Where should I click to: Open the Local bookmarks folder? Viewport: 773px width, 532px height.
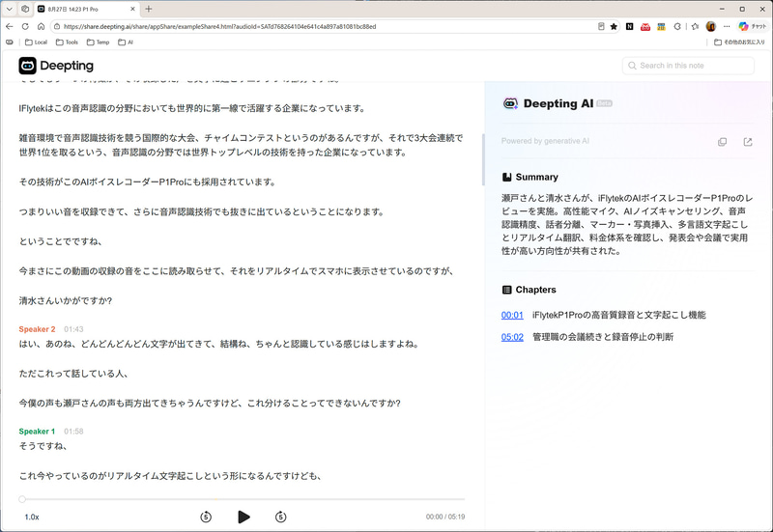[x=36, y=42]
